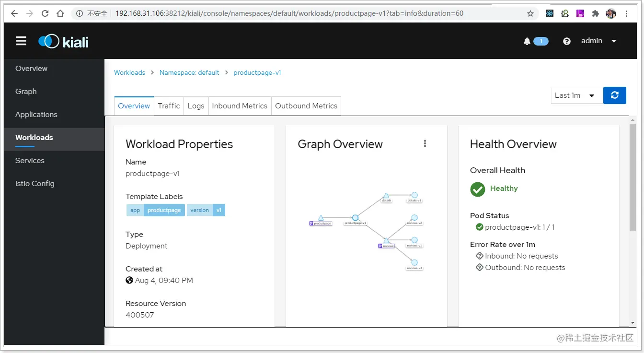Select the Overview tab
The image size is (644, 353).
tap(134, 106)
